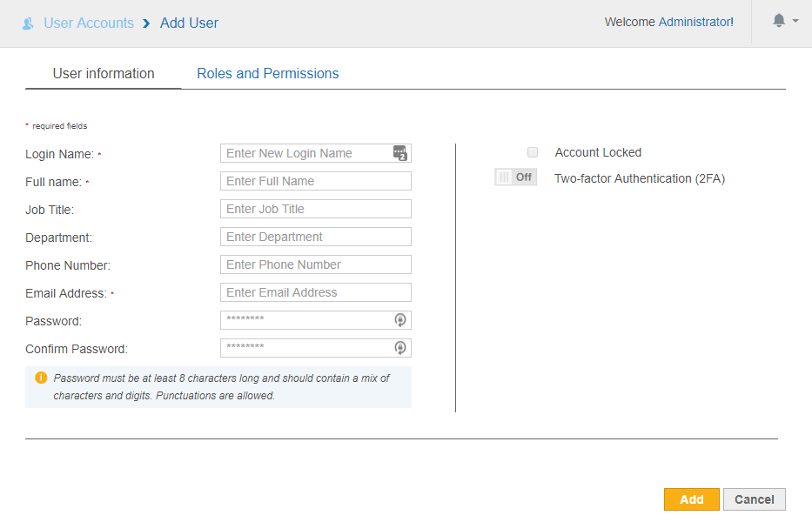Click the Login Name field autofill icon
The width and height of the screenshot is (812, 522).
click(400, 153)
